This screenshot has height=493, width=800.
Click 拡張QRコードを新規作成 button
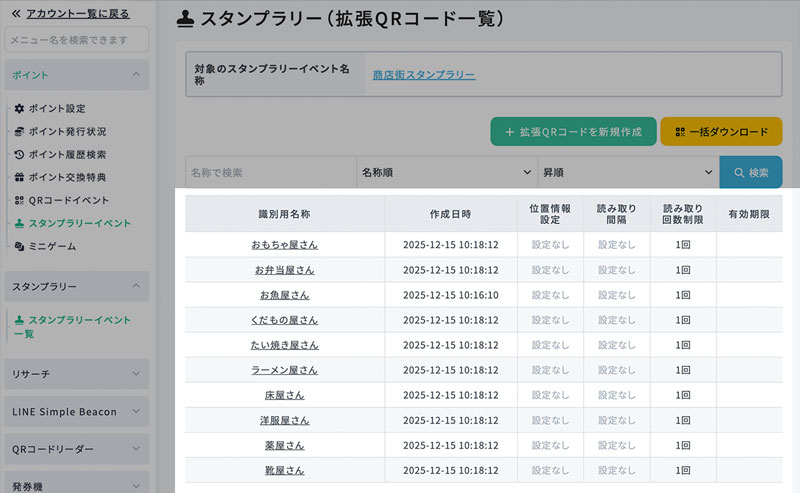[573, 132]
